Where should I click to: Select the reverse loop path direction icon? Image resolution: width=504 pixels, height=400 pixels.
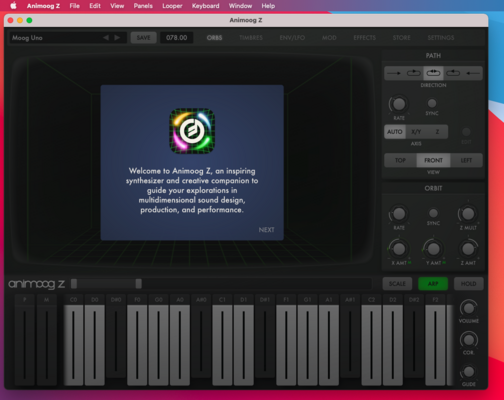click(453, 73)
